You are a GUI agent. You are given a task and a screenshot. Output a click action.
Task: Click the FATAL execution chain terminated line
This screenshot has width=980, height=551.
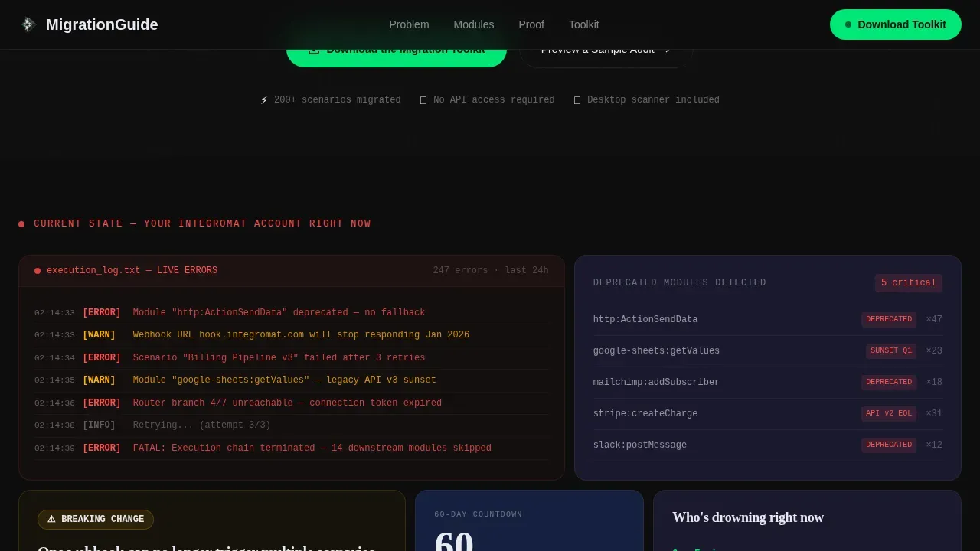(291, 448)
